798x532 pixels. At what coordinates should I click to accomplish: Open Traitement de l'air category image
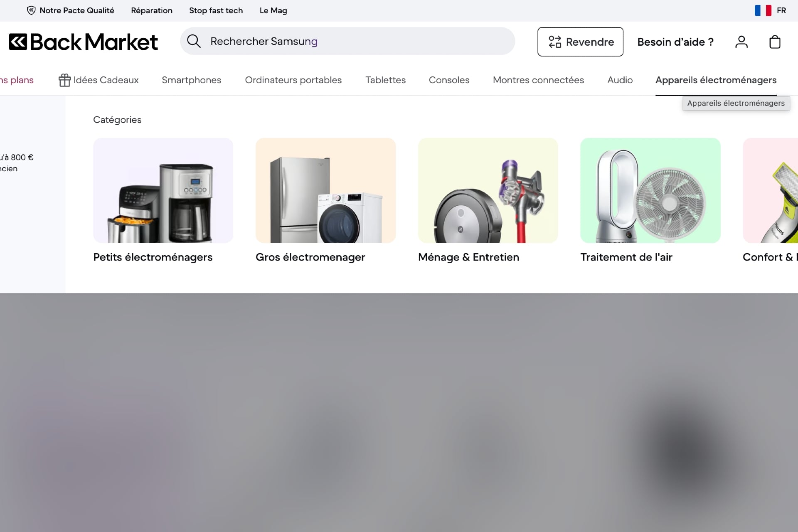tap(650, 190)
